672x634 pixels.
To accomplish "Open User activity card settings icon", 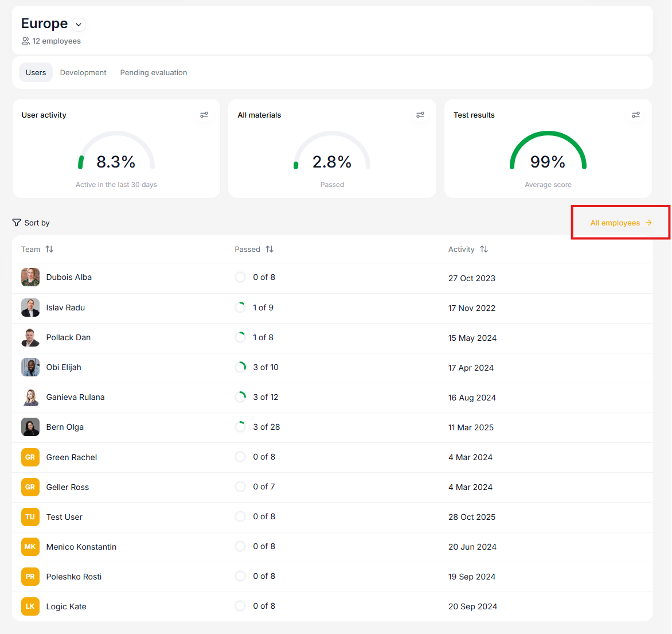I will (204, 115).
